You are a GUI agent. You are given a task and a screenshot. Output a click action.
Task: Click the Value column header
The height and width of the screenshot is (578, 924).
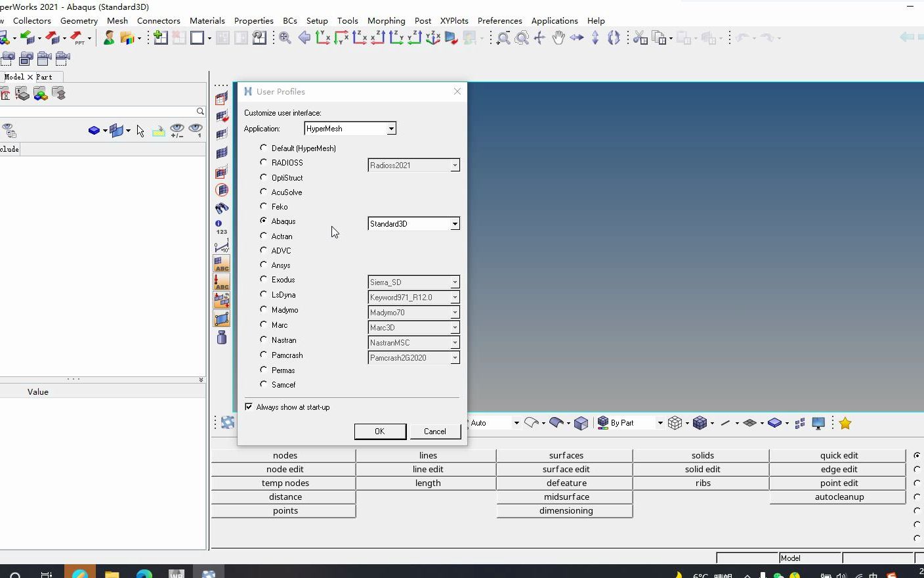point(38,391)
